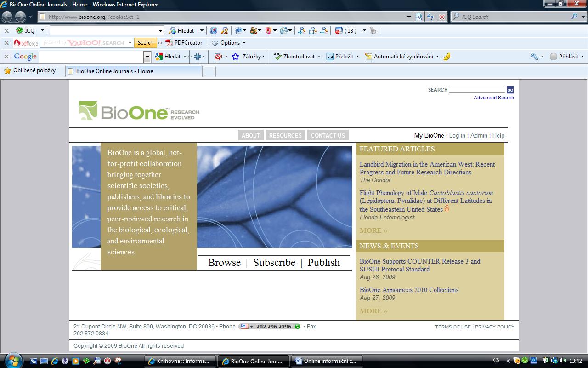The height and width of the screenshot is (368, 588).
Task: Click the Log in link
Action: (x=457, y=135)
